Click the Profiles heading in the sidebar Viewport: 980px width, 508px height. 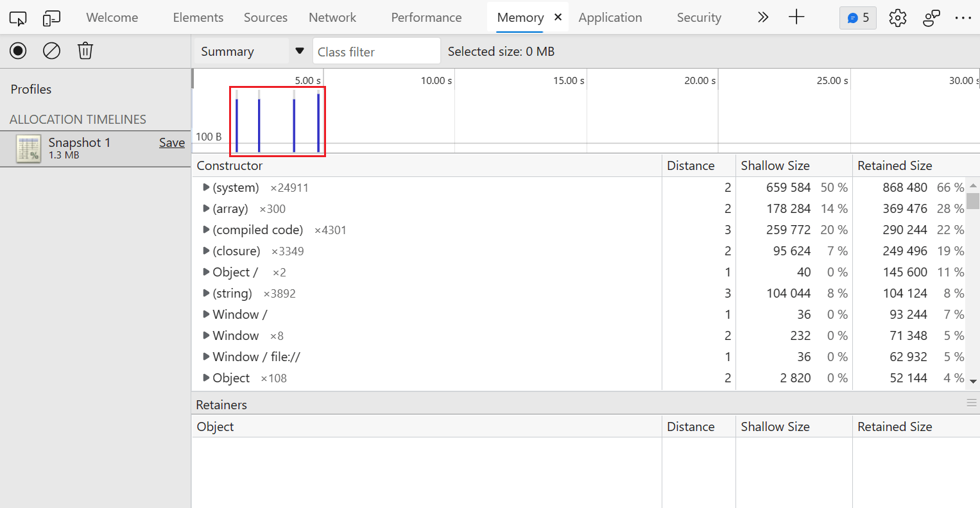click(x=31, y=89)
